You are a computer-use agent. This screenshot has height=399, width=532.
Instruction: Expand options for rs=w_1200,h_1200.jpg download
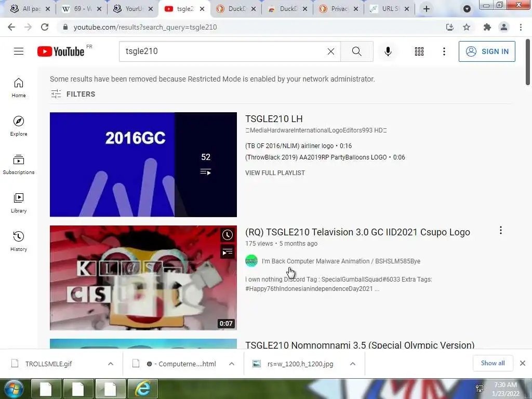click(353, 364)
